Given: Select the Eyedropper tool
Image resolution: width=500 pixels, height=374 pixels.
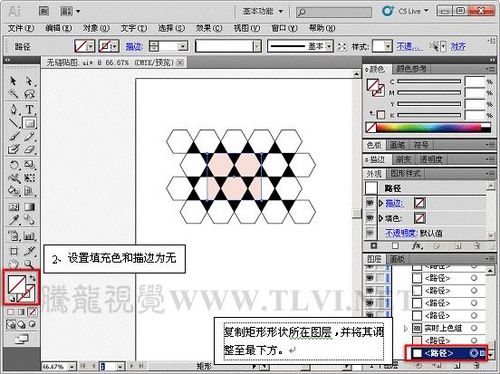Looking at the screenshot, I should click(x=14, y=220).
